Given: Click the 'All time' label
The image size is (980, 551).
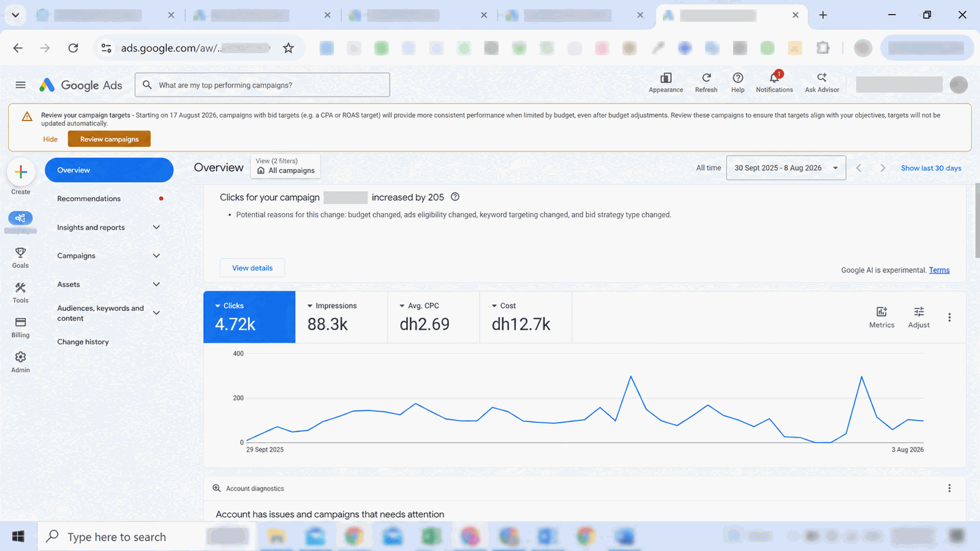Looking at the screenshot, I should 709,168.
